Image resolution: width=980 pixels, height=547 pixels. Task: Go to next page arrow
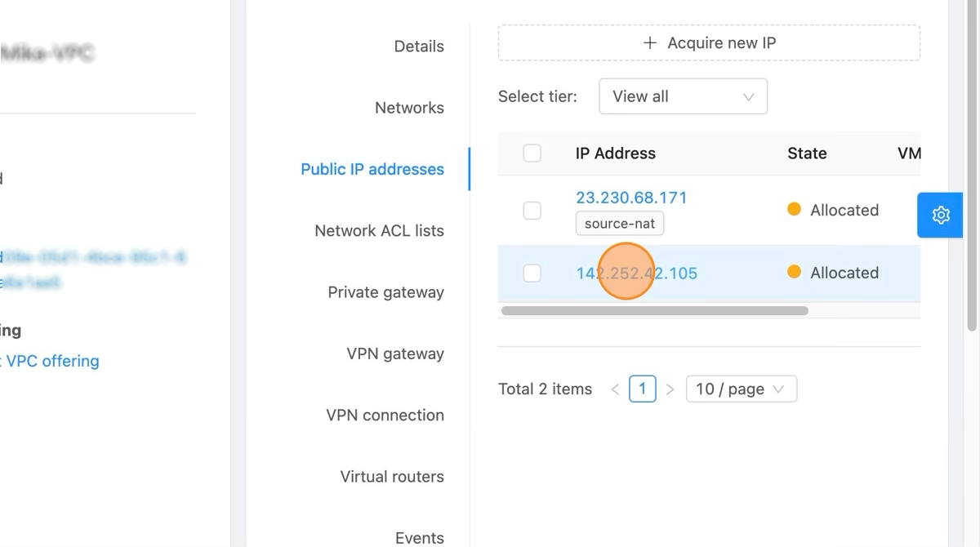click(670, 389)
